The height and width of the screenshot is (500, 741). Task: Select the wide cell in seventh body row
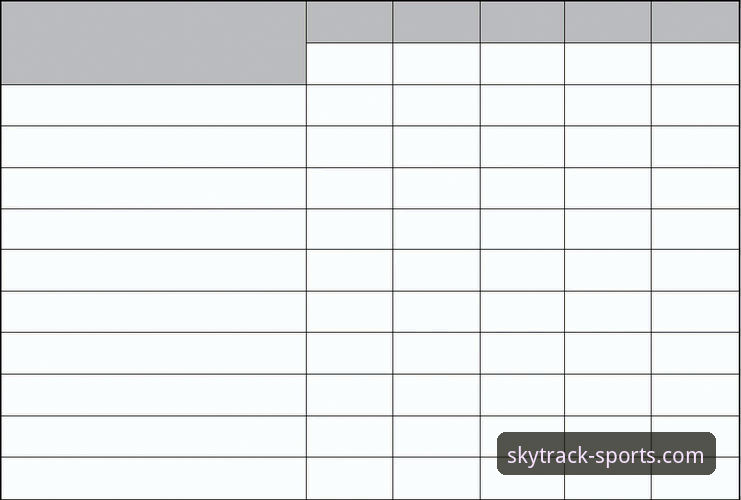154,353
